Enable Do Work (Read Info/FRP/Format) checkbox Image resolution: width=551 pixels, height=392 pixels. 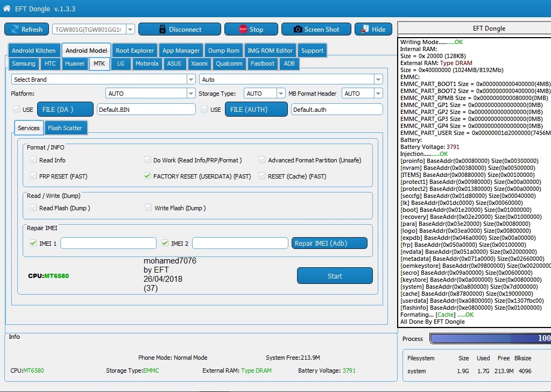(147, 160)
